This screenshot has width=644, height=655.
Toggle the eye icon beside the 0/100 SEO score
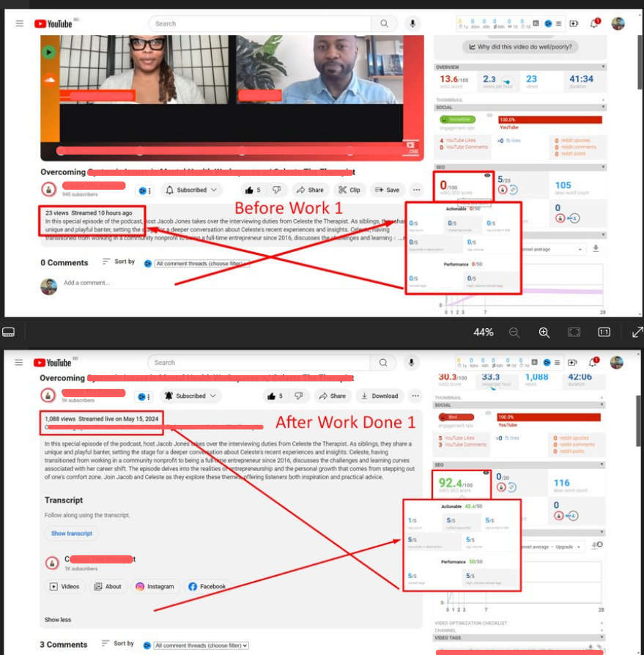(487, 176)
